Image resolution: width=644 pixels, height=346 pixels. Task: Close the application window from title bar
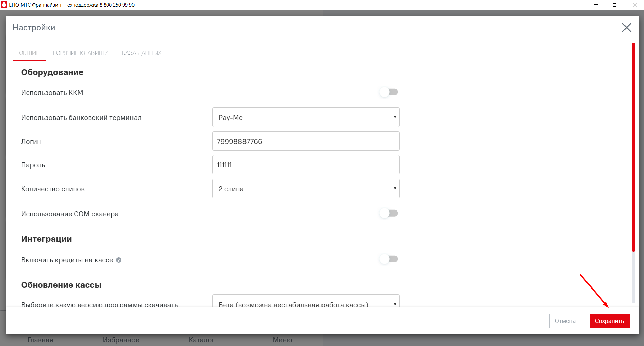(635, 5)
